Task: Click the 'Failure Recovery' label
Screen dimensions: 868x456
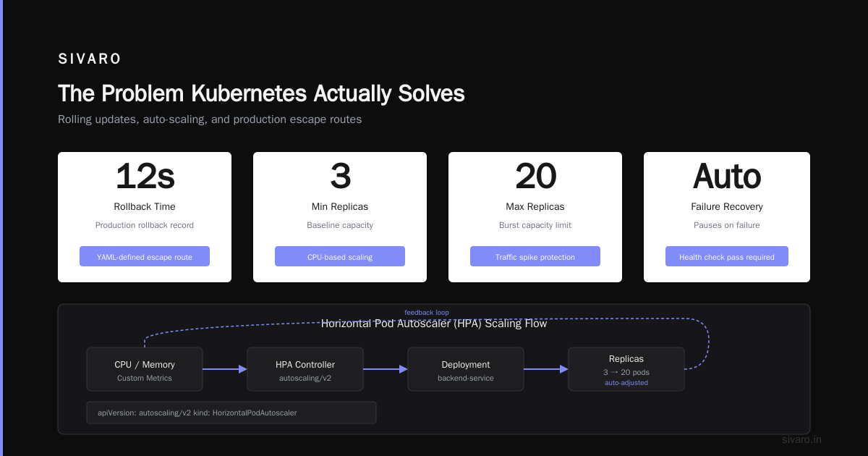Action: pyautogui.click(x=727, y=207)
